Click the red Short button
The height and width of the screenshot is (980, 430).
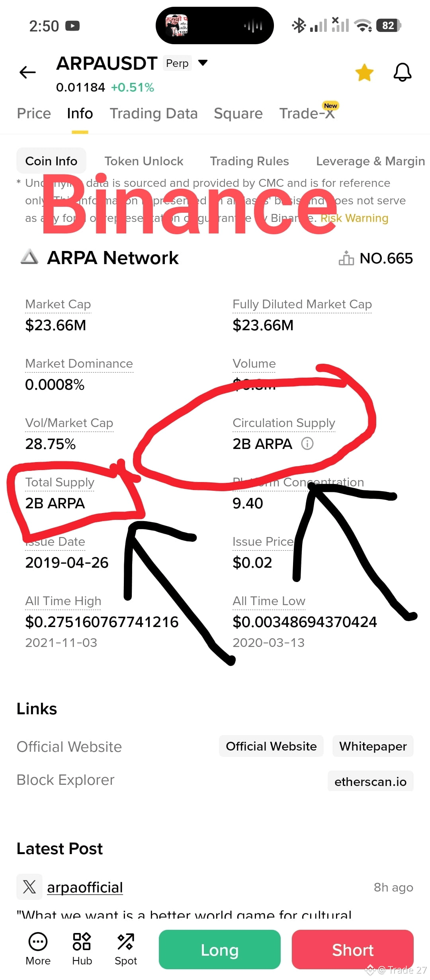353,949
